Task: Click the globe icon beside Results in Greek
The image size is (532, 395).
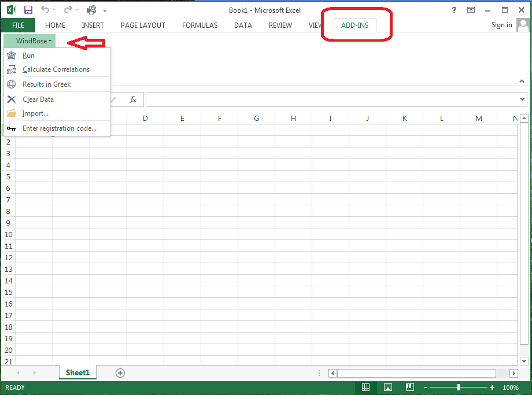Action: [x=12, y=84]
